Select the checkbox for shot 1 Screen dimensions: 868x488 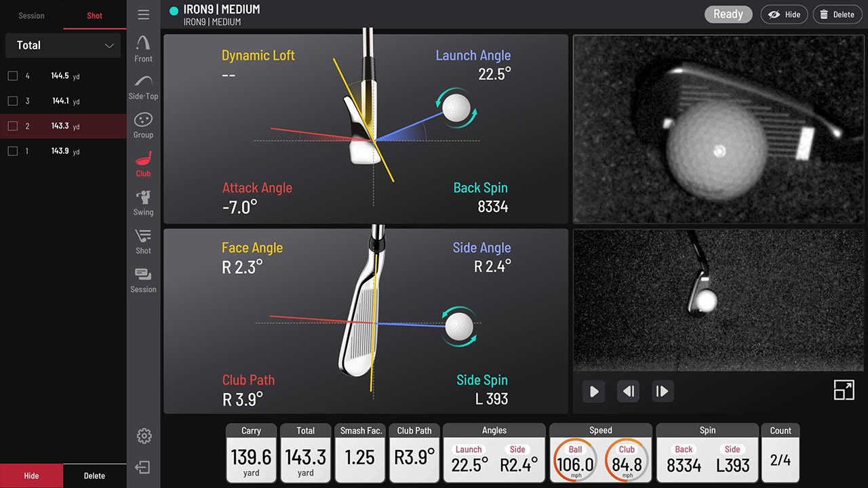pos(12,151)
